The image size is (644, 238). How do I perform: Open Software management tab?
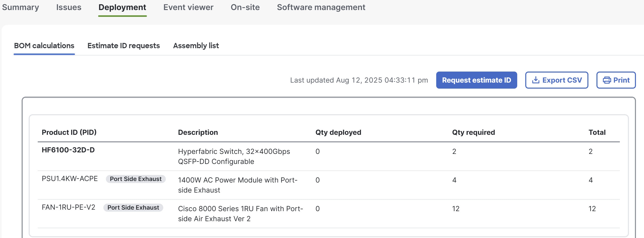tap(321, 7)
